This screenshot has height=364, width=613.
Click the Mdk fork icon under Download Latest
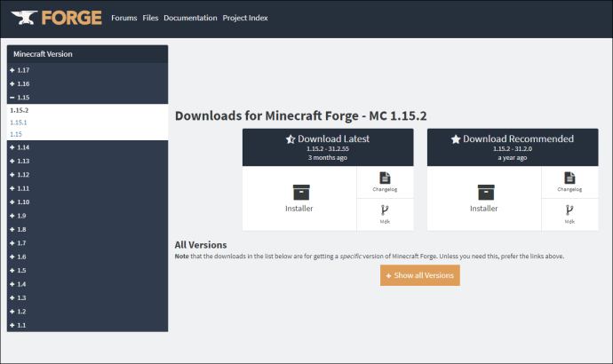tap(385, 210)
